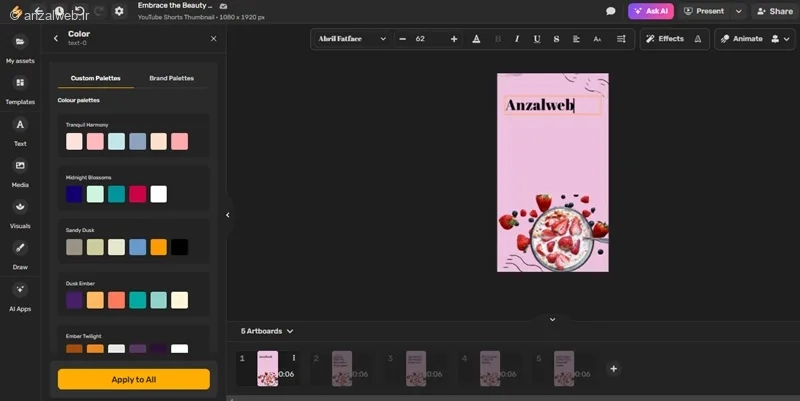The width and height of the screenshot is (800, 401).
Task: Open the Draw tool
Action: [20, 256]
